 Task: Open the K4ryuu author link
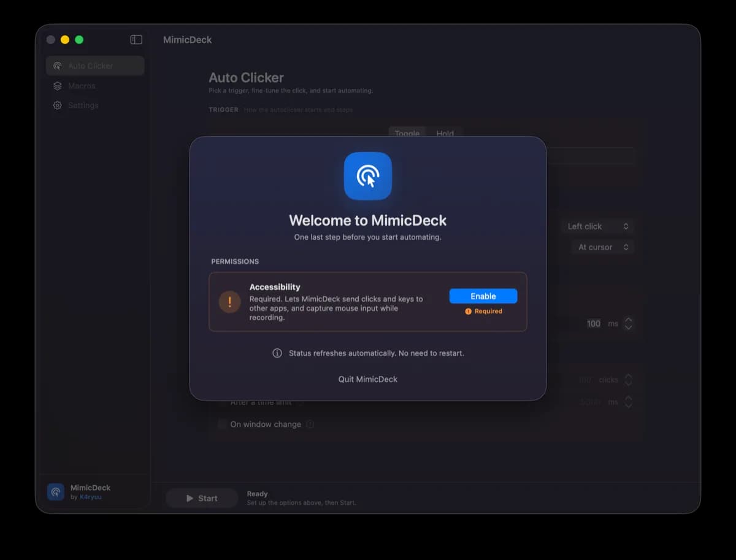91,497
